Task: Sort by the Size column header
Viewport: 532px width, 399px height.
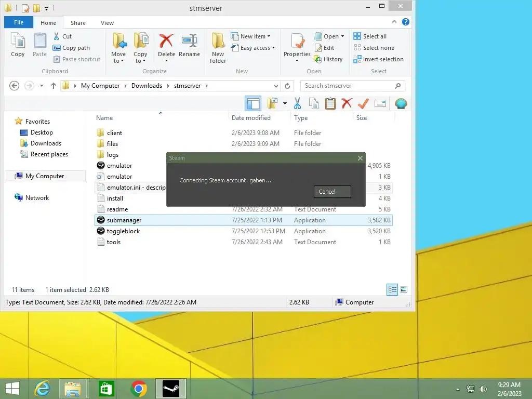Action: pyautogui.click(x=362, y=118)
